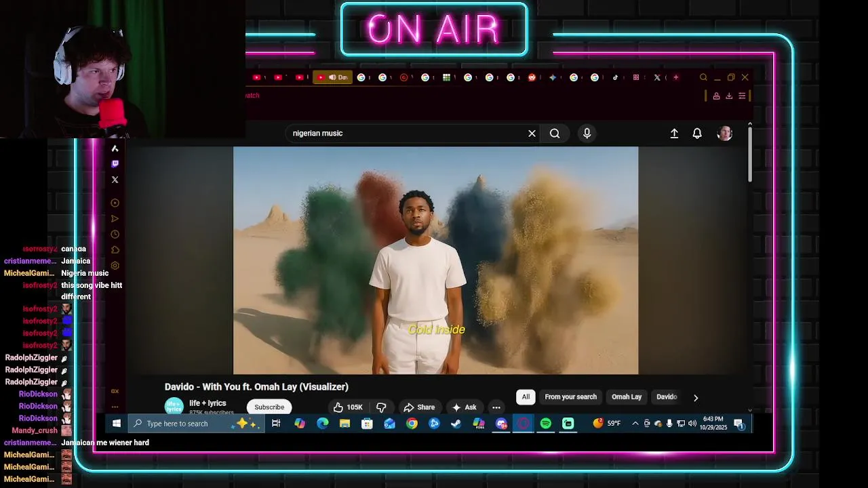This screenshot has width=868, height=488.
Task: Open File Explorer from the taskbar
Action: pyautogui.click(x=344, y=424)
